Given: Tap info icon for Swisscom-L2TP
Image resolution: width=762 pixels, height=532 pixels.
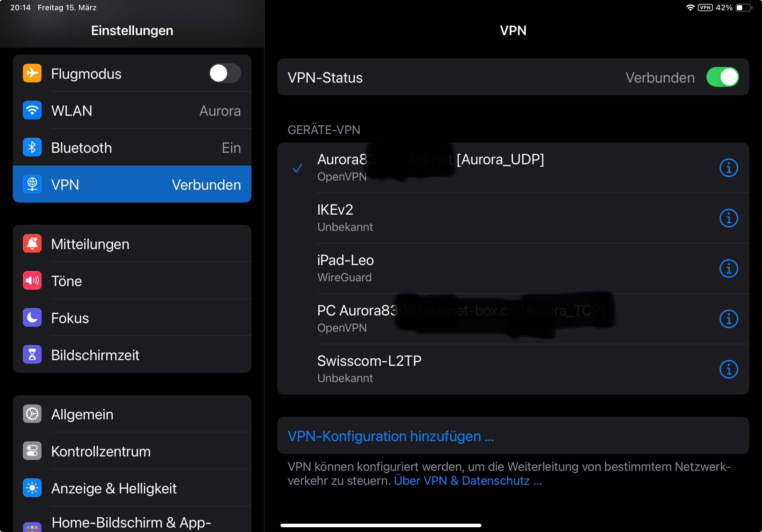Looking at the screenshot, I should (x=728, y=369).
